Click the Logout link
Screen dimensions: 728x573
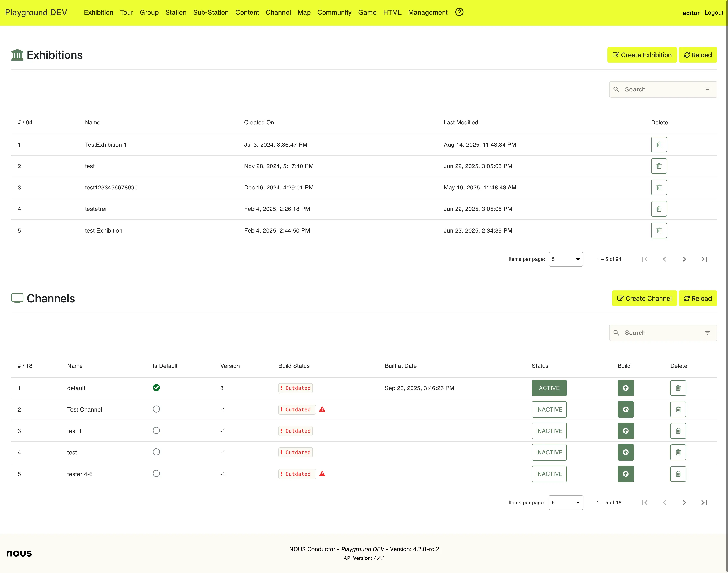click(x=714, y=13)
